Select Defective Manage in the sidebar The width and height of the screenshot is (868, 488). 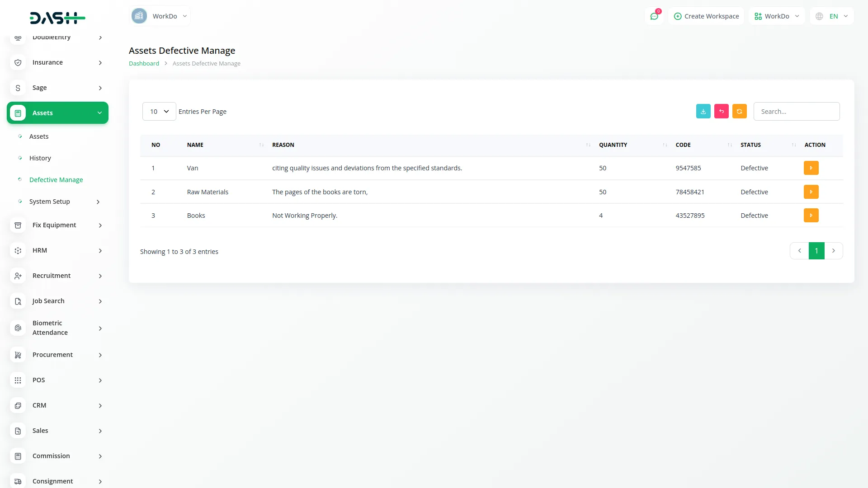[56, 179]
